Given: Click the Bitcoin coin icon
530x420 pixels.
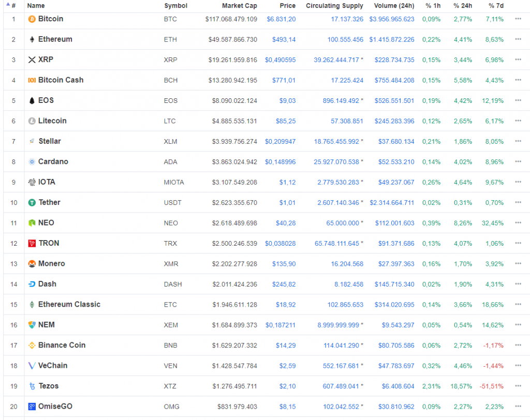Looking at the screenshot, I should [32, 19].
